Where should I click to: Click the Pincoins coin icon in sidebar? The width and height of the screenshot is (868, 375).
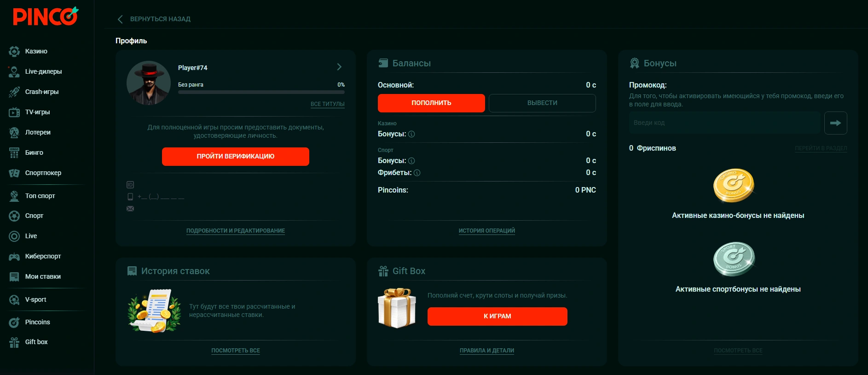point(14,322)
